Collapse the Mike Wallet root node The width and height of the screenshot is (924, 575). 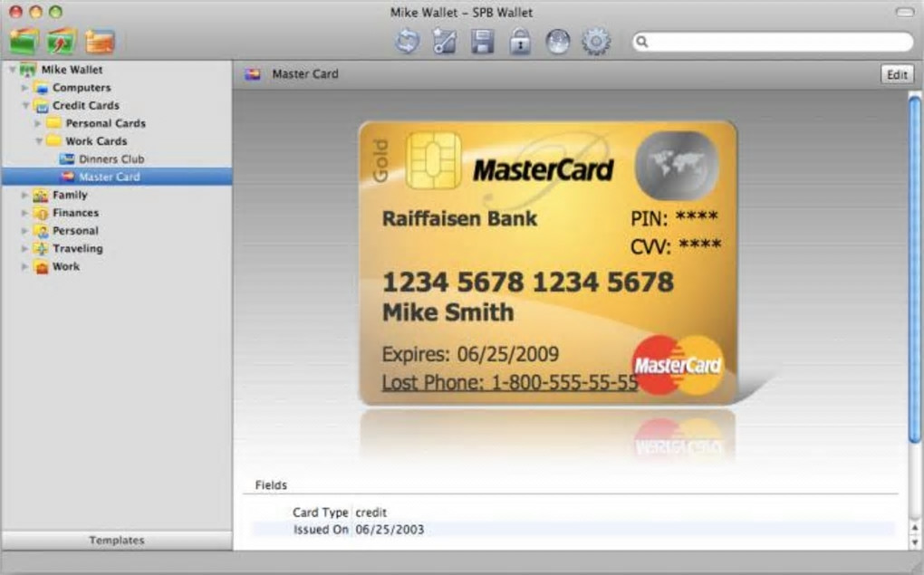pyautogui.click(x=13, y=70)
